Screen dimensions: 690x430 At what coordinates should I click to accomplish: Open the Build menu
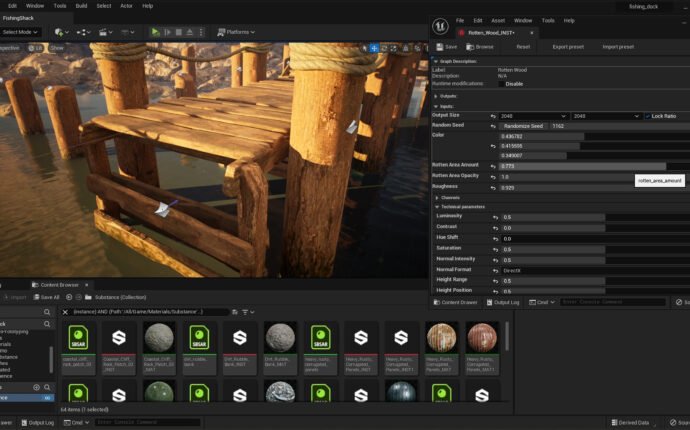tap(81, 6)
